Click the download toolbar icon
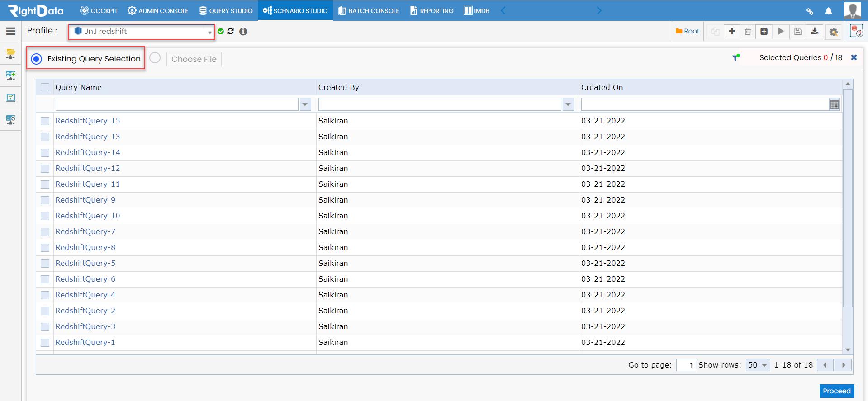The image size is (868, 401). [x=814, y=31]
